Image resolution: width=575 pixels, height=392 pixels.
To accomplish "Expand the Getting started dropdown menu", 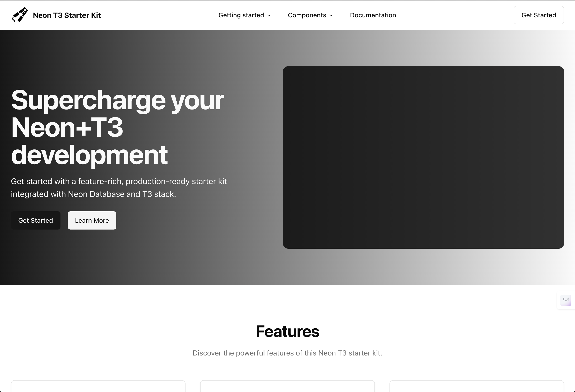I will [x=244, y=15].
